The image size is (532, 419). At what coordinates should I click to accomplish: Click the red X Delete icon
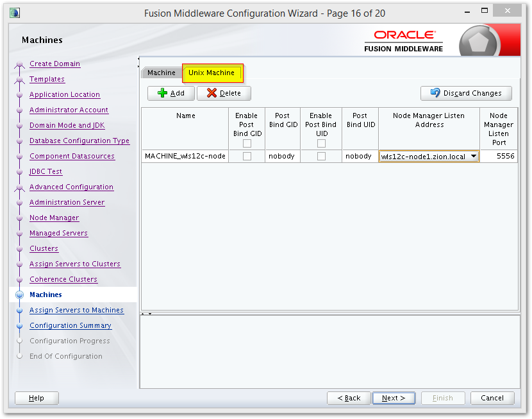[212, 93]
